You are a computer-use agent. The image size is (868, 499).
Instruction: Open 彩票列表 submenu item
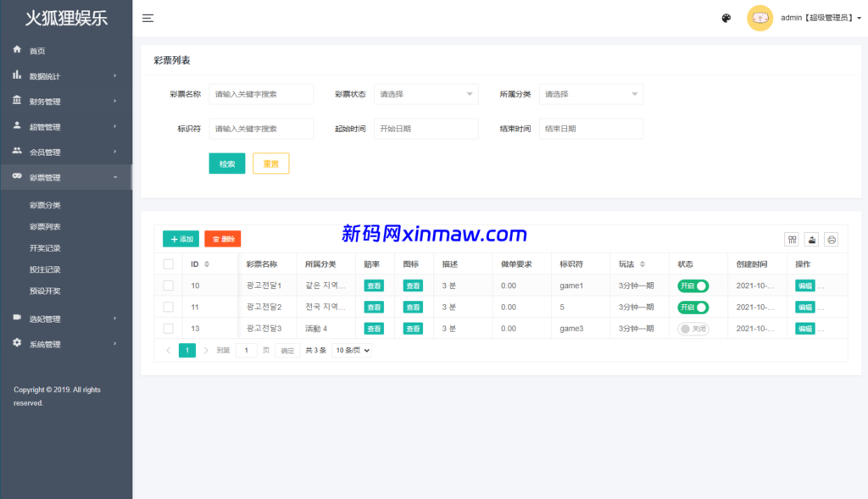click(45, 227)
